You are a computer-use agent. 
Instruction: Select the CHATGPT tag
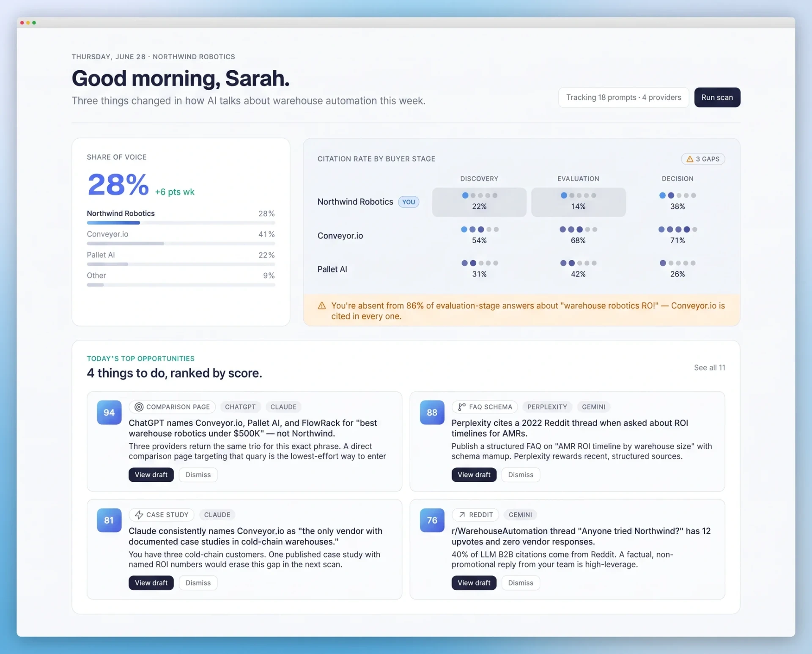pyautogui.click(x=240, y=407)
